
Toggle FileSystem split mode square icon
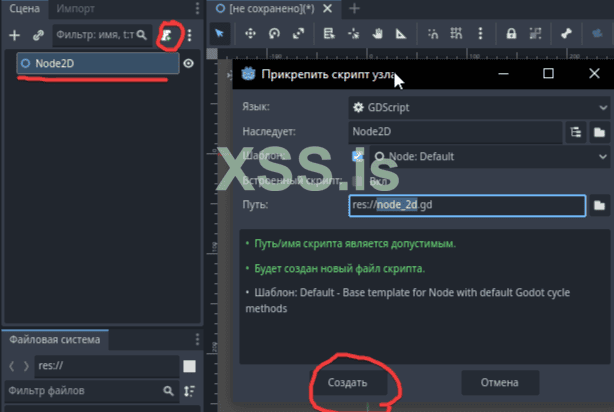coord(190,366)
